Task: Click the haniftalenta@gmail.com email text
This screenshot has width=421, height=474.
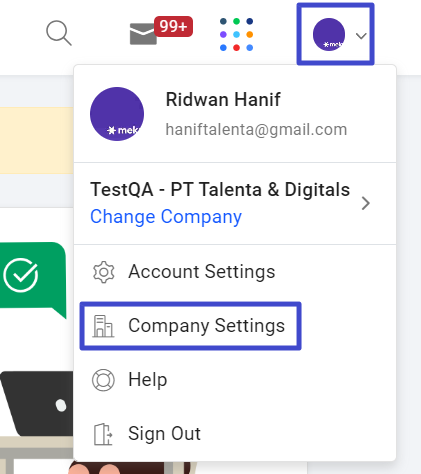Action: pyautogui.click(x=256, y=129)
